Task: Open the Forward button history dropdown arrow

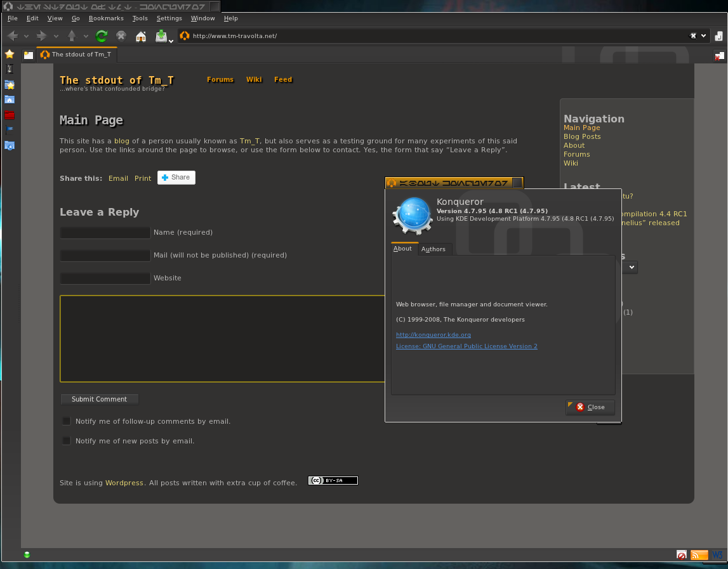Action: pyautogui.click(x=56, y=36)
